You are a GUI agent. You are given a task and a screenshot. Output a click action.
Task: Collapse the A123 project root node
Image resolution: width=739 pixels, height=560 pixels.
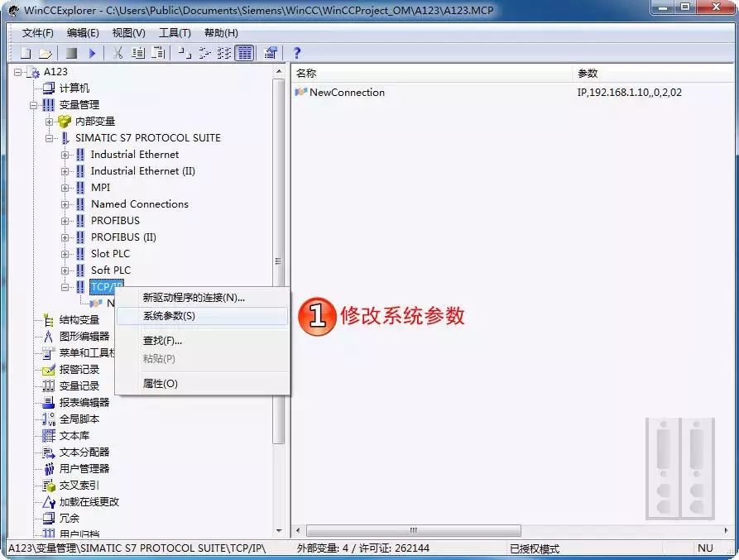pos(18,72)
